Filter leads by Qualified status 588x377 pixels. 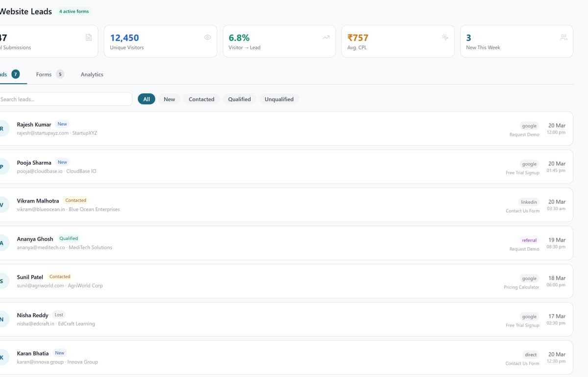tap(240, 99)
